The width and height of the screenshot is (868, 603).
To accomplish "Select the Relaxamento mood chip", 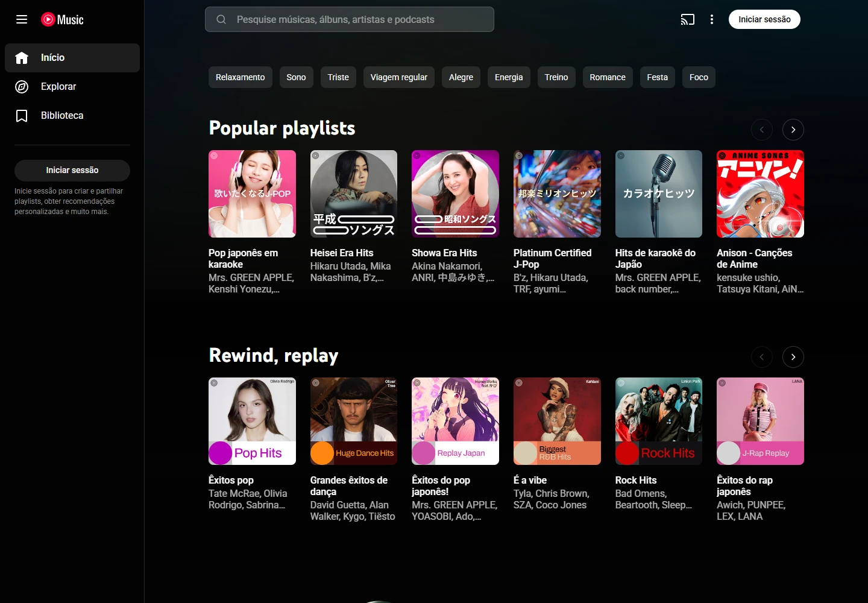I will pyautogui.click(x=241, y=77).
